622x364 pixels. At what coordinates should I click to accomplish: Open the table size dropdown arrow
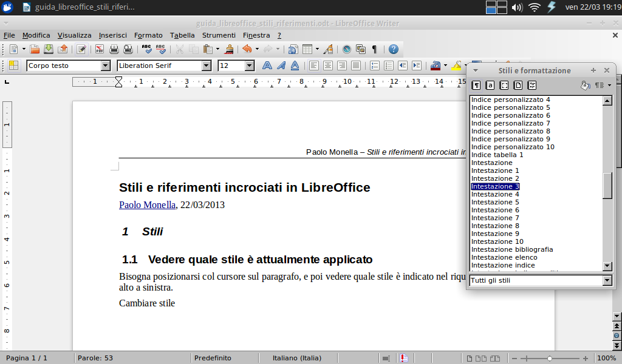[x=317, y=49]
